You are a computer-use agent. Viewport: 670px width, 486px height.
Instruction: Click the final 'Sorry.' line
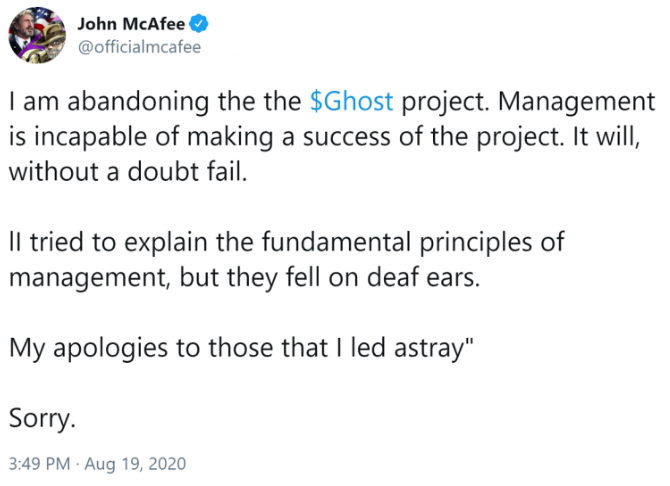[x=42, y=418]
